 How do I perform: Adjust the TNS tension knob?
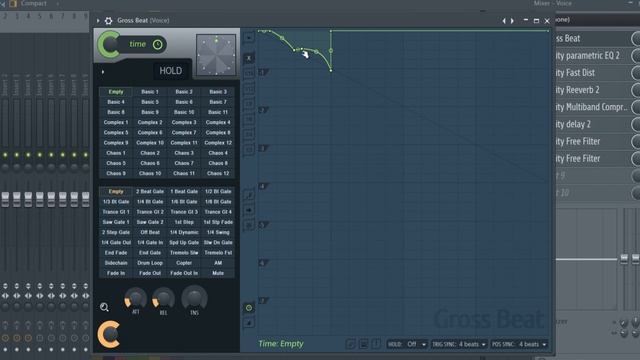tap(194, 298)
